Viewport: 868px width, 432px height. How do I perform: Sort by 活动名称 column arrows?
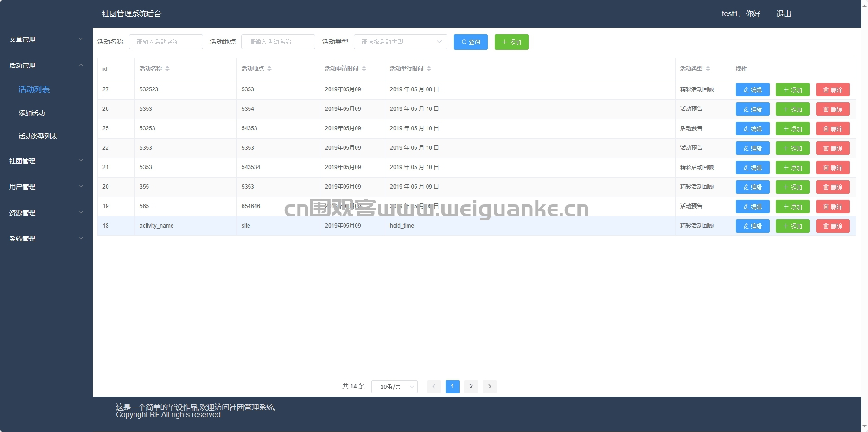[167, 69]
